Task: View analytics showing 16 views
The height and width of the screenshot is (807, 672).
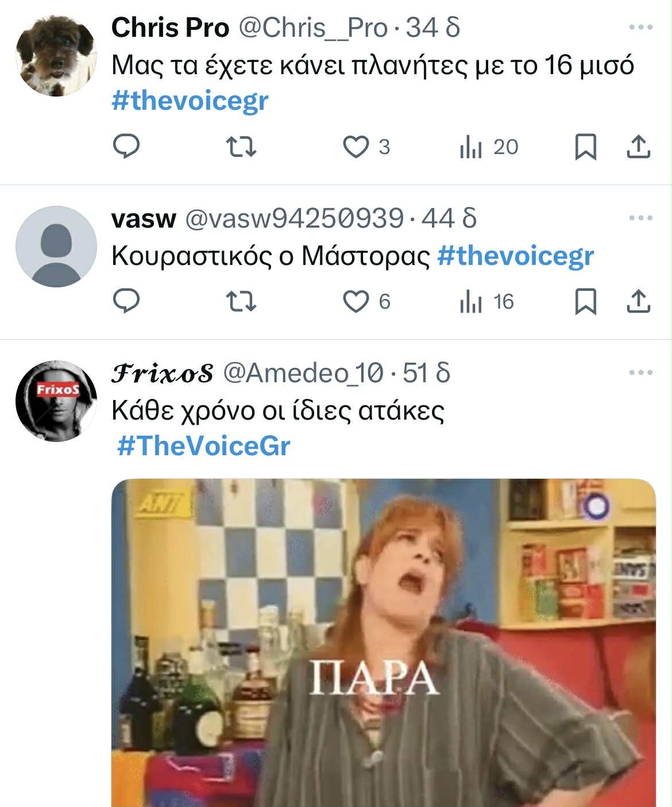Action: click(x=487, y=301)
